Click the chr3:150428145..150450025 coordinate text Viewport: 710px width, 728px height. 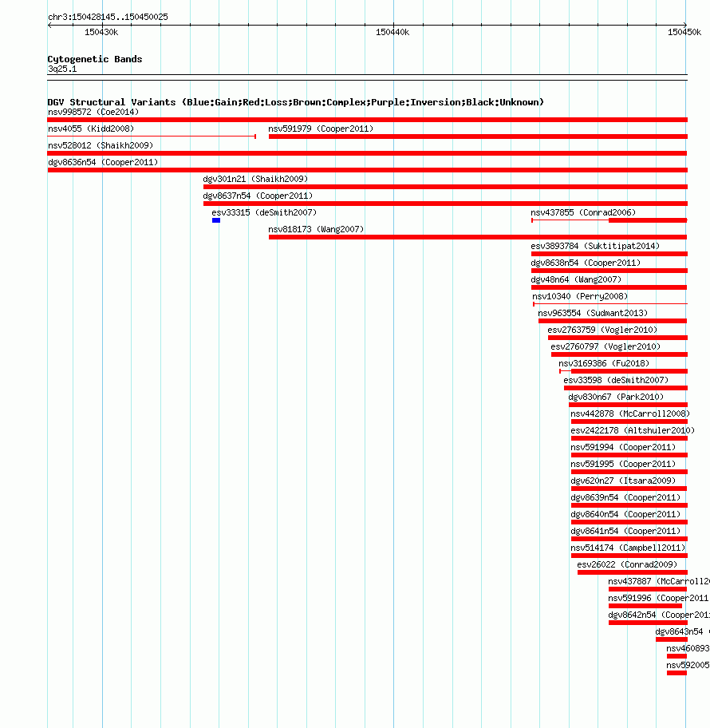(108, 17)
